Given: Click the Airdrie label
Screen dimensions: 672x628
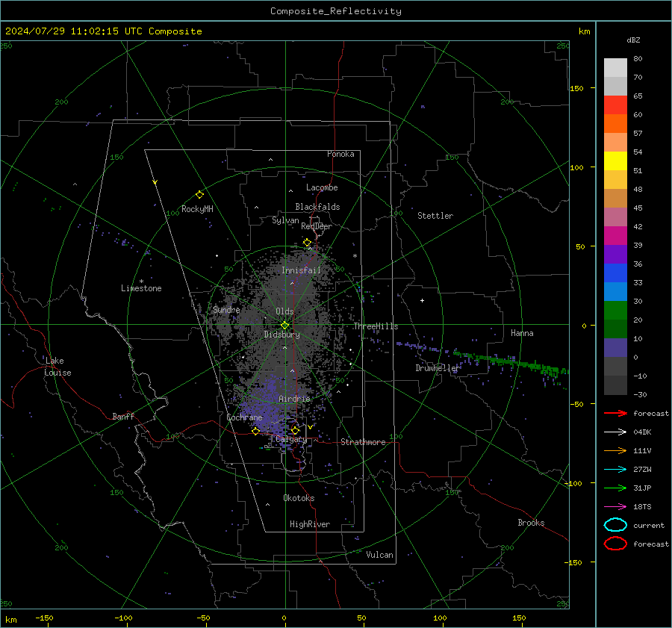Looking at the screenshot, I should (x=294, y=399).
